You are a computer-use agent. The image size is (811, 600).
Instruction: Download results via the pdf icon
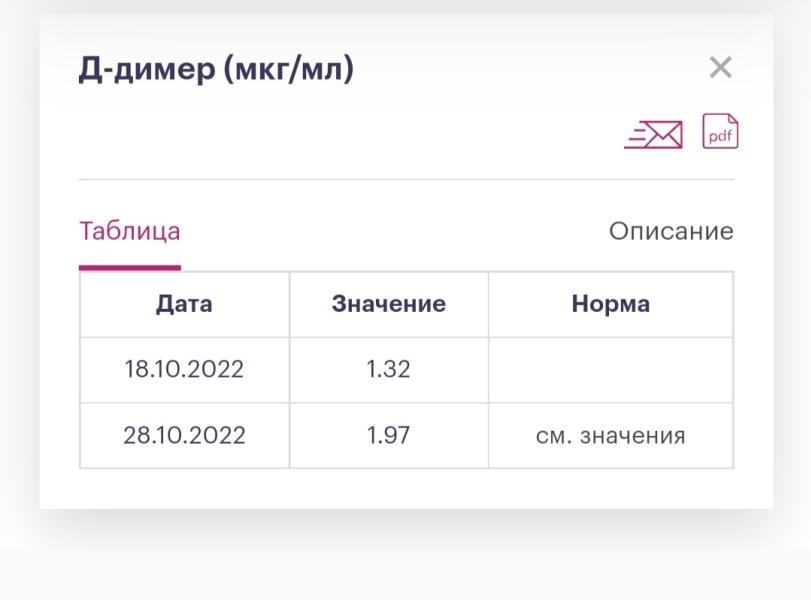pyautogui.click(x=720, y=131)
